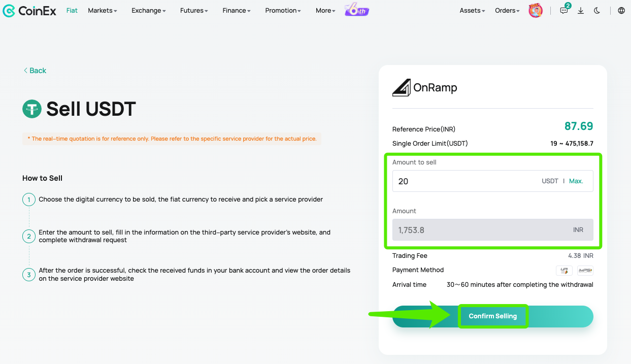Image resolution: width=631 pixels, height=364 pixels.
Task: Click the Amount to sell input field
Action: tap(457, 181)
